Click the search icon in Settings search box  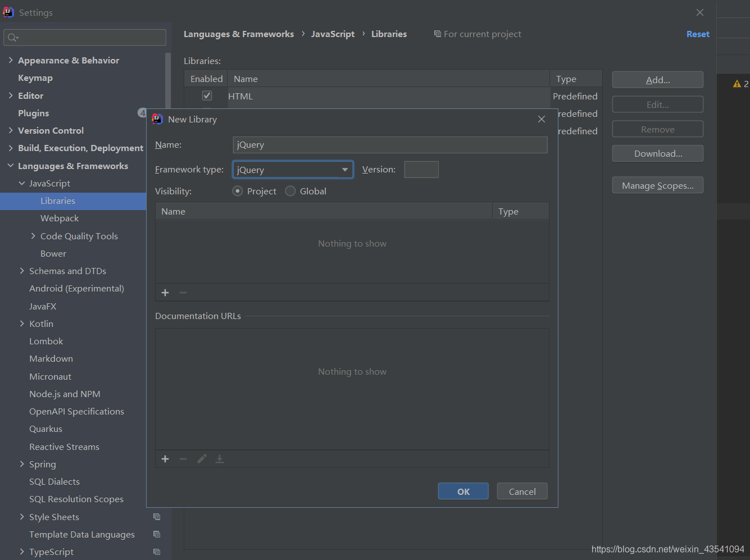coord(13,38)
